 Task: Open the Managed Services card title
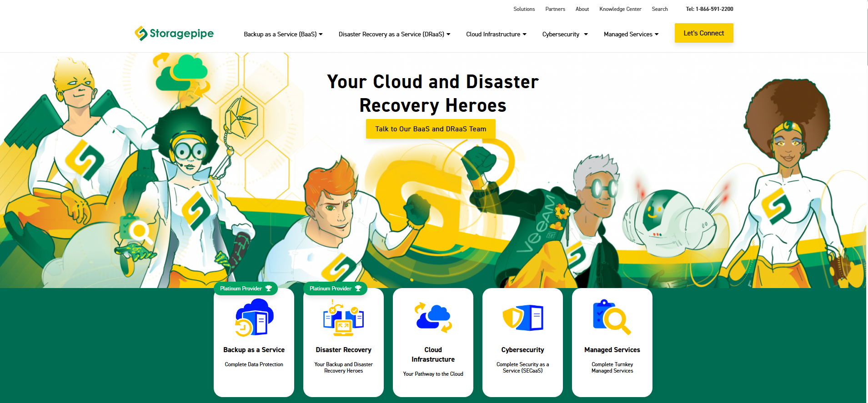(x=612, y=350)
